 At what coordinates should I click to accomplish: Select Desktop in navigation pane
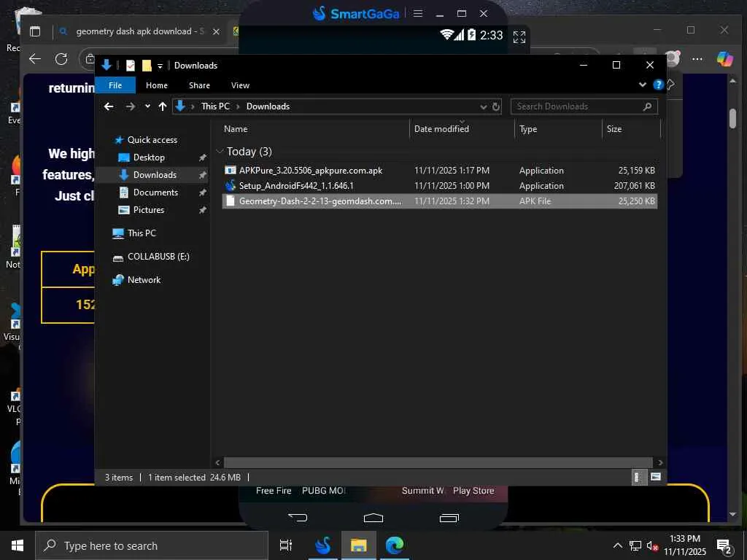(149, 157)
